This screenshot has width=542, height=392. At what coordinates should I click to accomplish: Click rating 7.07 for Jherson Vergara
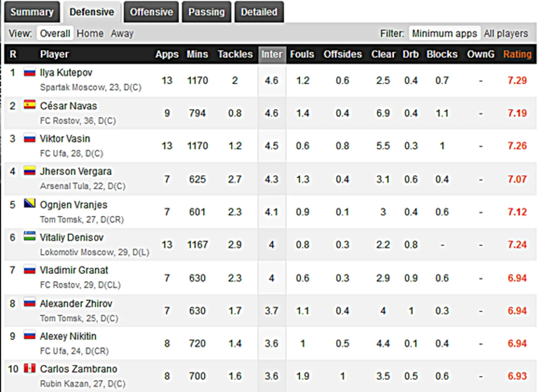point(517,179)
